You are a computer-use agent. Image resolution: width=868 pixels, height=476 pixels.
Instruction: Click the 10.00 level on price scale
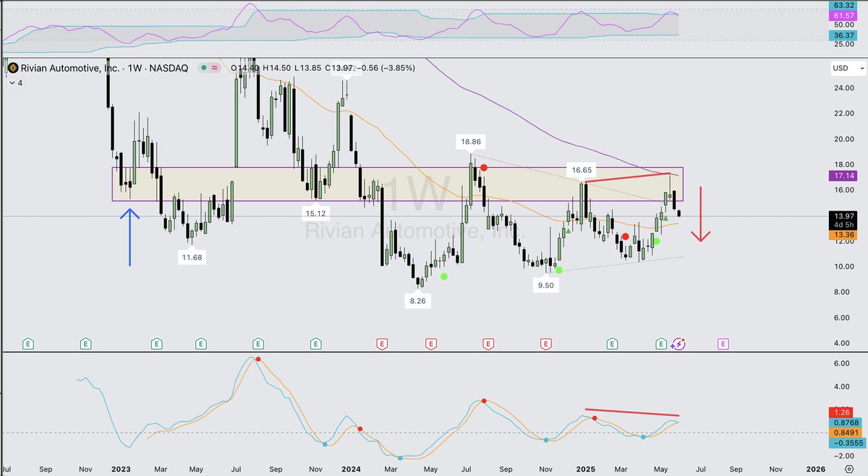click(845, 267)
